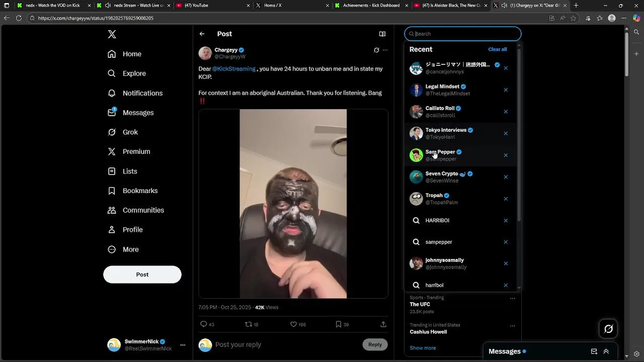
Task: Remove canceljohnnys from recent searches
Action: [x=506, y=68]
